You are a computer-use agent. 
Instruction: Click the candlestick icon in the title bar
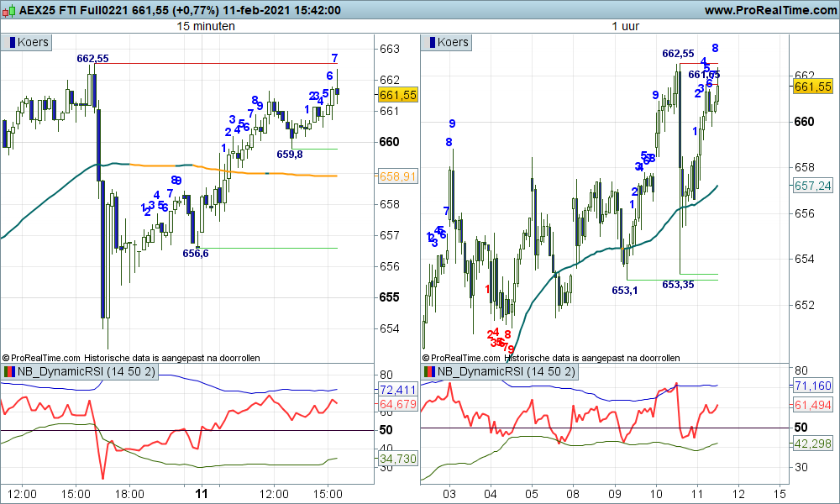pyautogui.click(x=10, y=10)
